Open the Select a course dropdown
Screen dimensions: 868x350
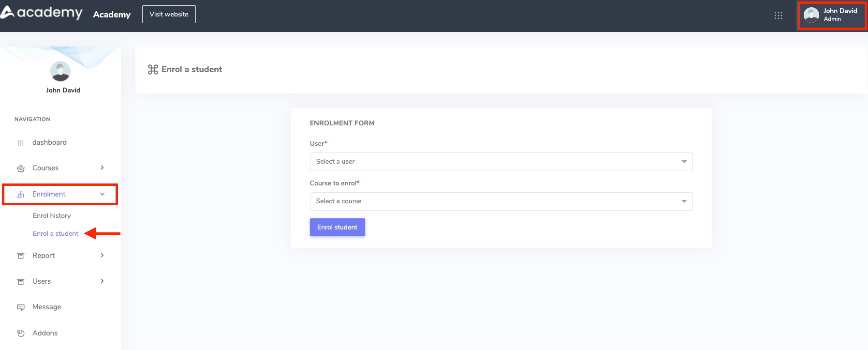point(501,201)
